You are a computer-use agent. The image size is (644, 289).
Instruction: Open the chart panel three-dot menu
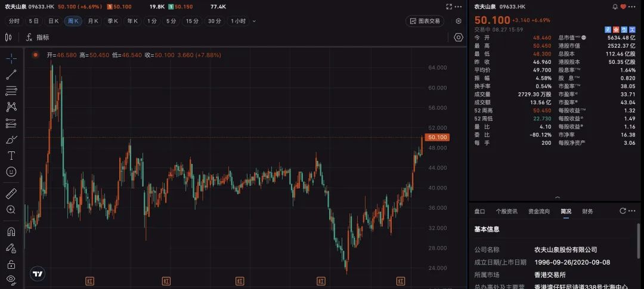tap(458, 7)
